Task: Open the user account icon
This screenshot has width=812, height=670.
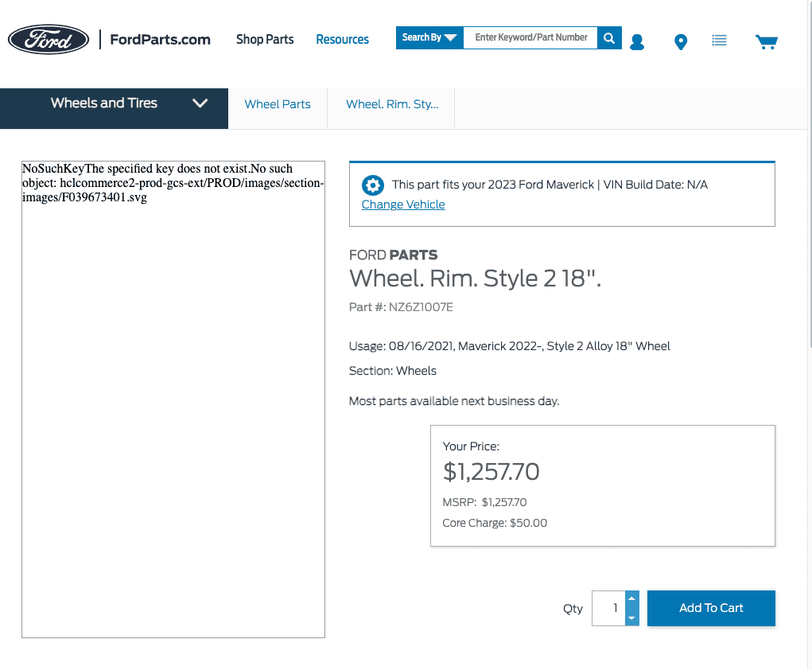Action: [637, 42]
